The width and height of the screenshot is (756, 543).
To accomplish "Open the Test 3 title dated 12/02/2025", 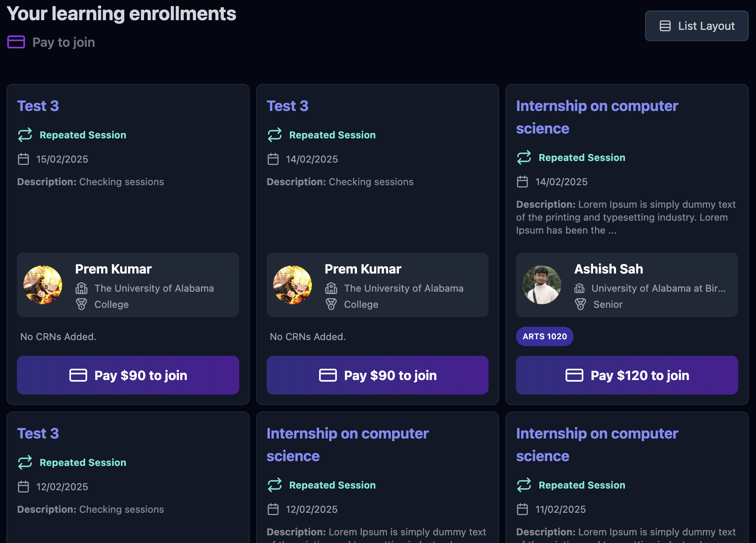I will 38,433.
